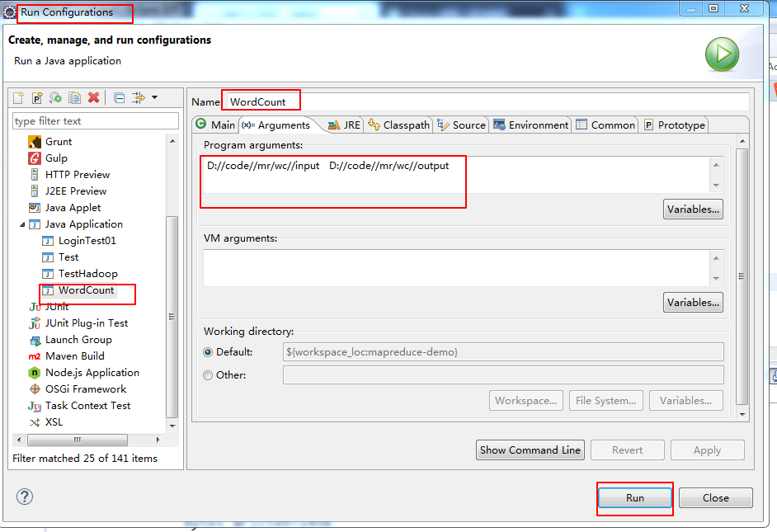
Task: Switch to the Environment tab
Action: click(531, 125)
